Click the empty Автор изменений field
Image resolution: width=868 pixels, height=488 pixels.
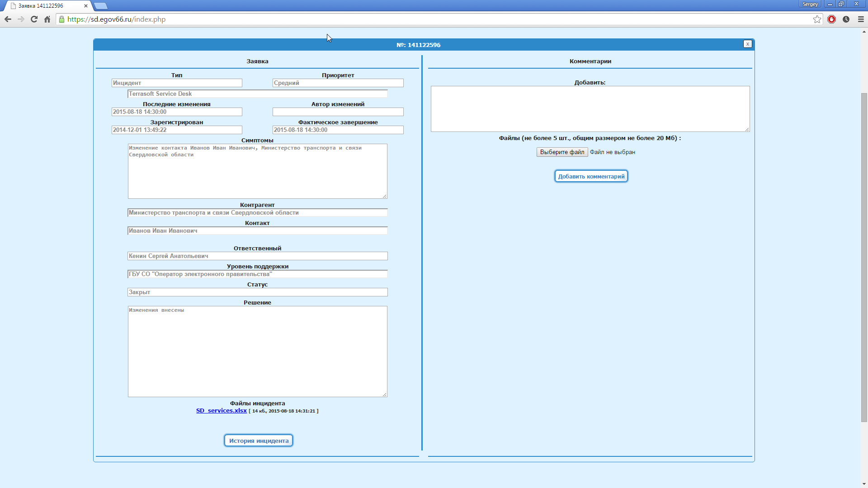[x=338, y=112]
